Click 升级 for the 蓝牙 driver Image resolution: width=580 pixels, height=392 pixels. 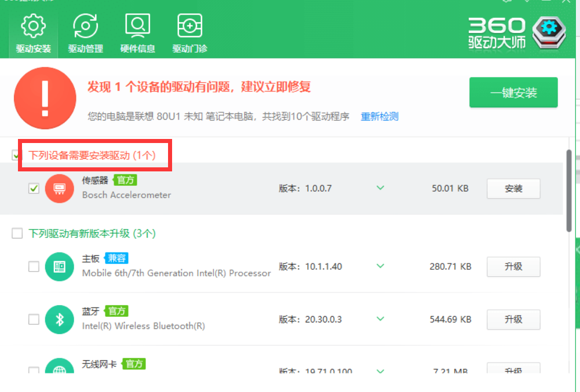(x=513, y=320)
